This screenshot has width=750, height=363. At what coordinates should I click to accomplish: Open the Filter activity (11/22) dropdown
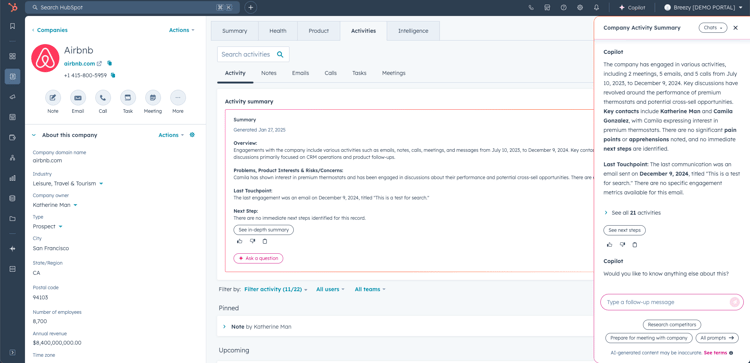(276, 289)
